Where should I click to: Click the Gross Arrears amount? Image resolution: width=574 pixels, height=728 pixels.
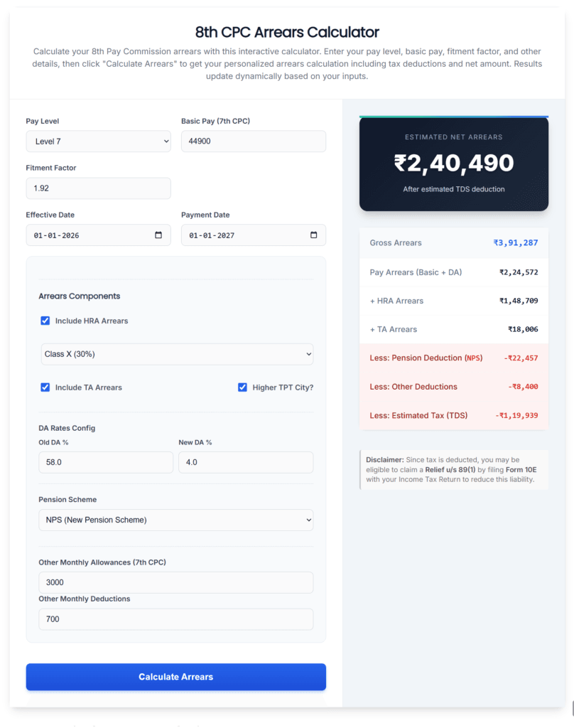pos(515,243)
